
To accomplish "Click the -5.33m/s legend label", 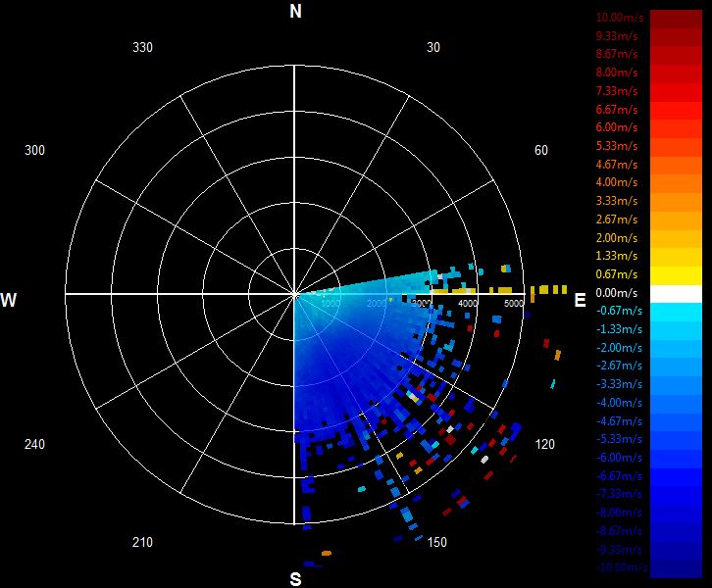I will click(619, 439).
